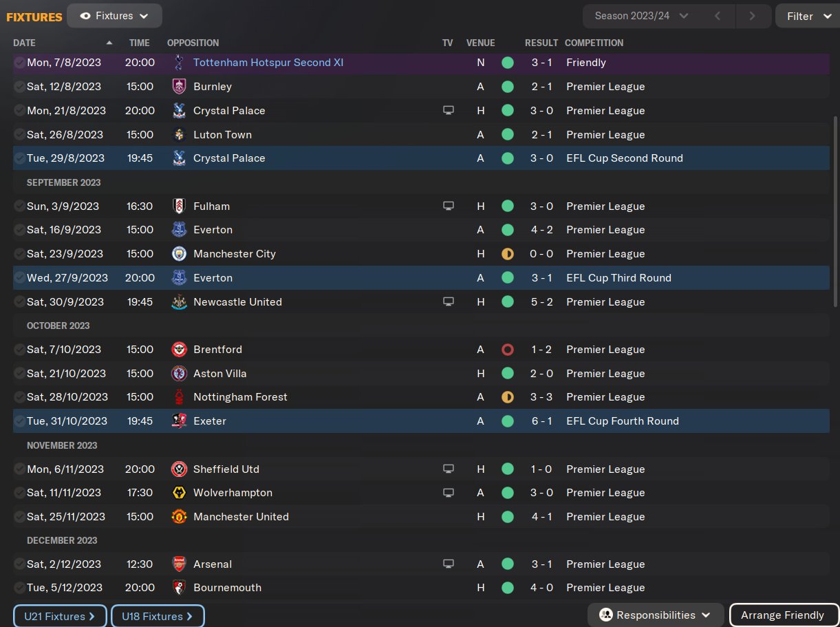Click the Arsenal club badge
The width and height of the screenshot is (840, 627).
pos(179,564)
